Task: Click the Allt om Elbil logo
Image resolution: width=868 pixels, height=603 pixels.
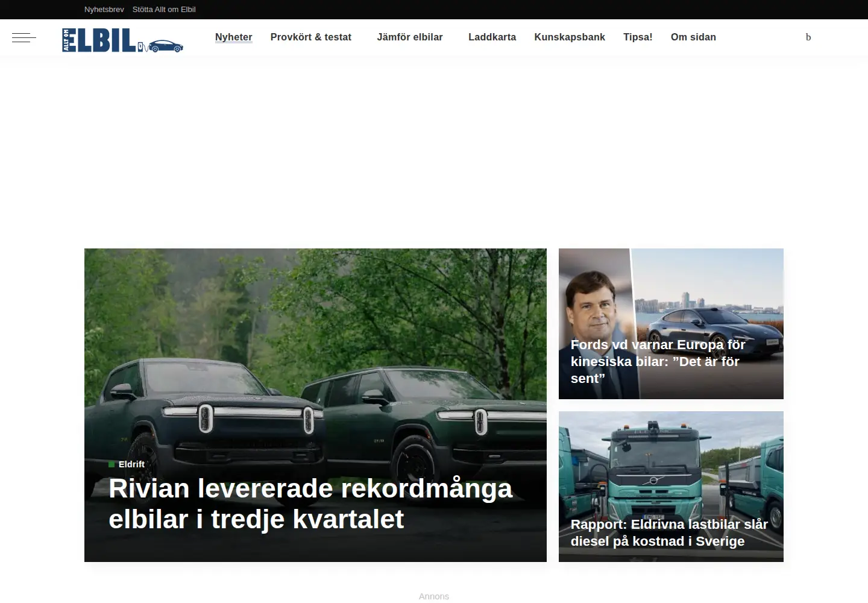Action: (x=122, y=40)
